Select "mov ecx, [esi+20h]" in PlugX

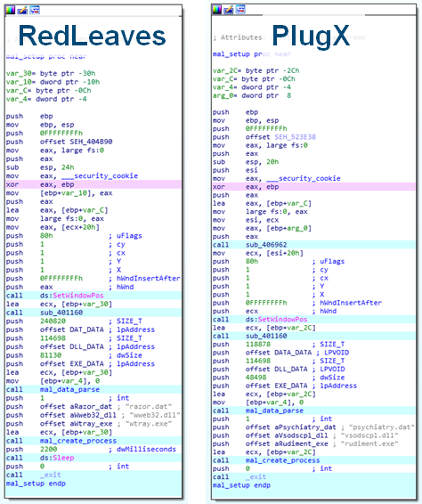point(258,253)
